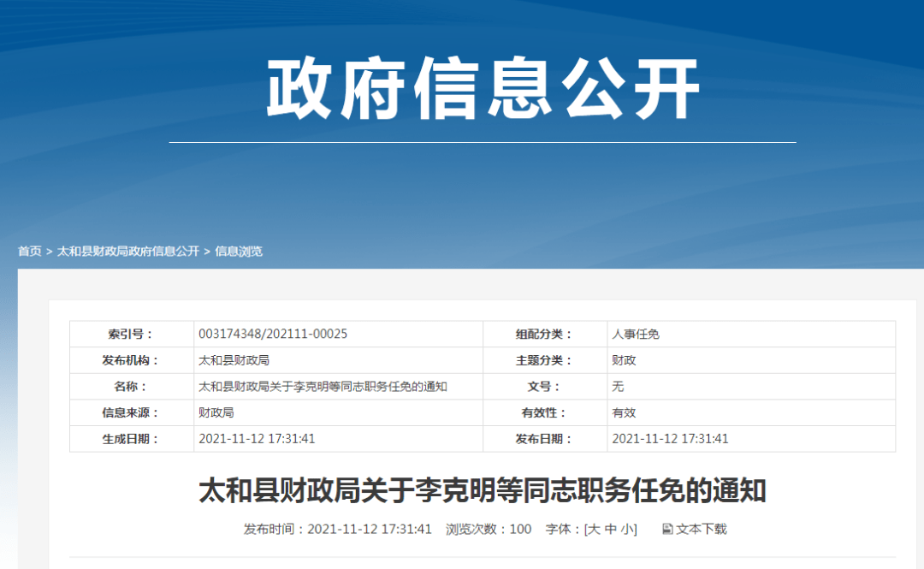Set font size to 大
The height and width of the screenshot is (569, 924).
(594, 529)
